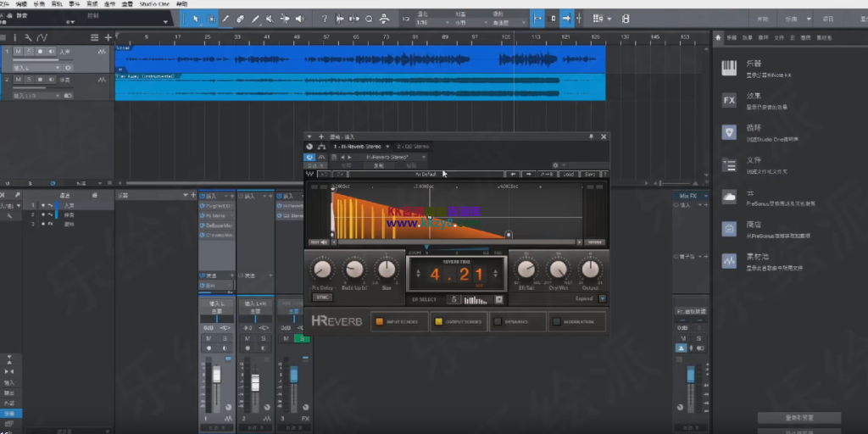The image size is (868, 434).
Task: Open FX effects section in browser
Action: (729, 101)
